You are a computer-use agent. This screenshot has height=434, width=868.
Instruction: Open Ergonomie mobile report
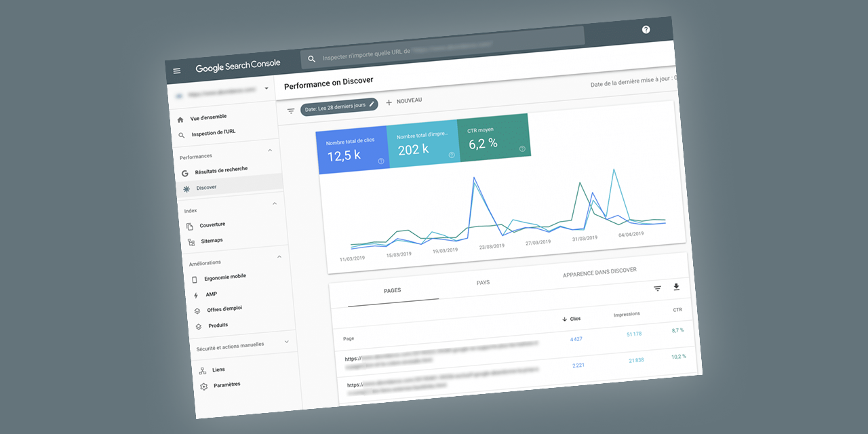(225, 277)
